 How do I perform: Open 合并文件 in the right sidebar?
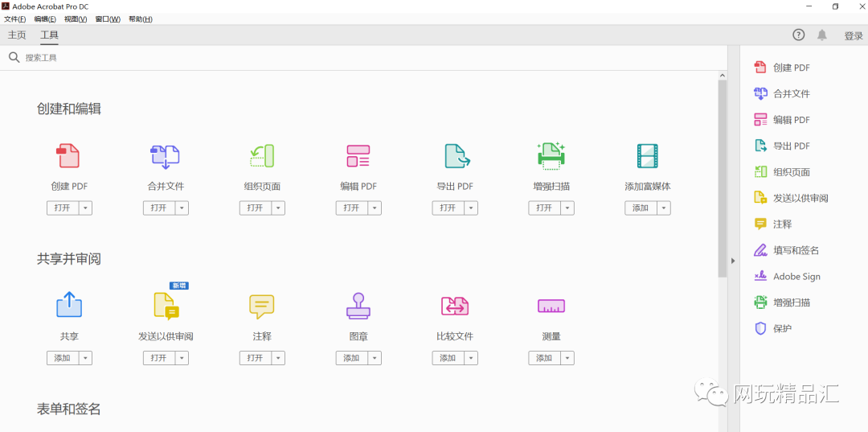point(782,93)
